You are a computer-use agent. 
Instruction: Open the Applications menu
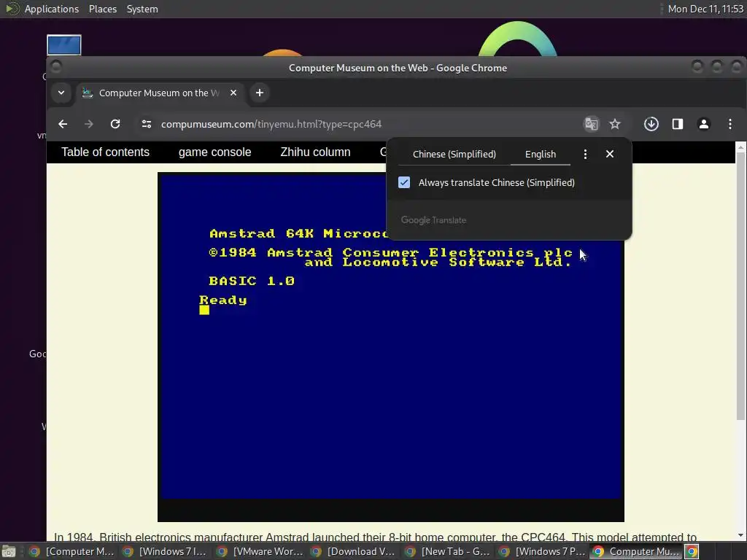tap(52, 9)
